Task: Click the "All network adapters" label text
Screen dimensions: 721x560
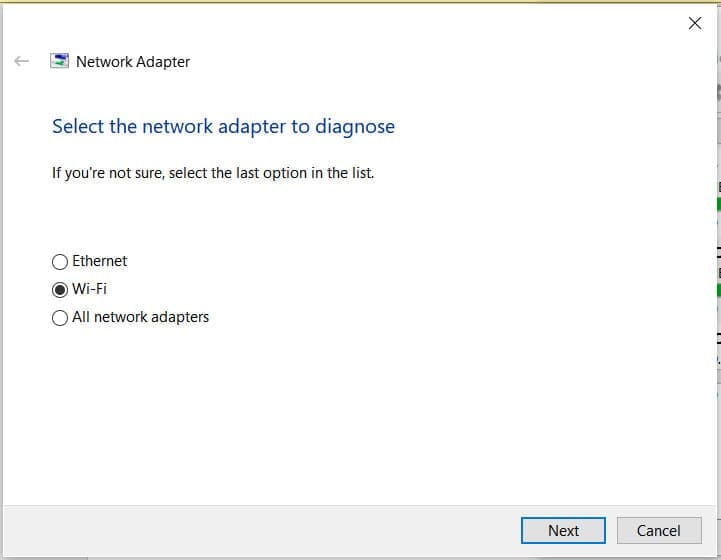Action: click(x=141, y=317)
